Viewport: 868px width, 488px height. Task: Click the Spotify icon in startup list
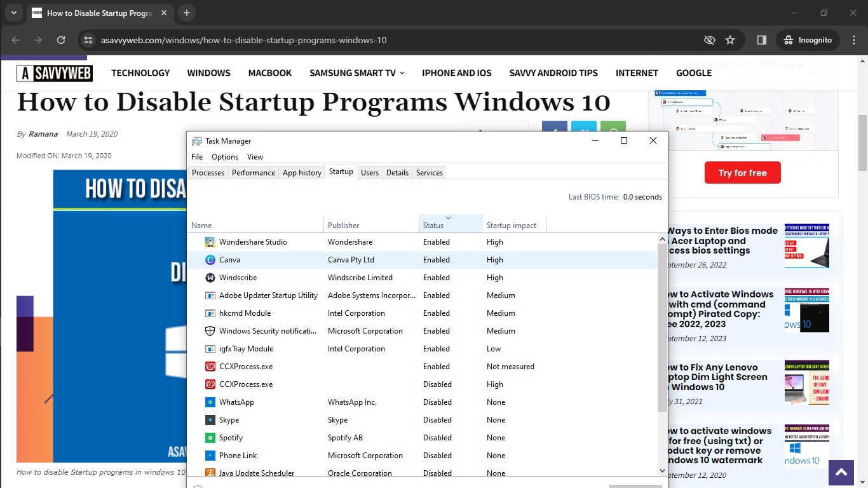[210, 438]
